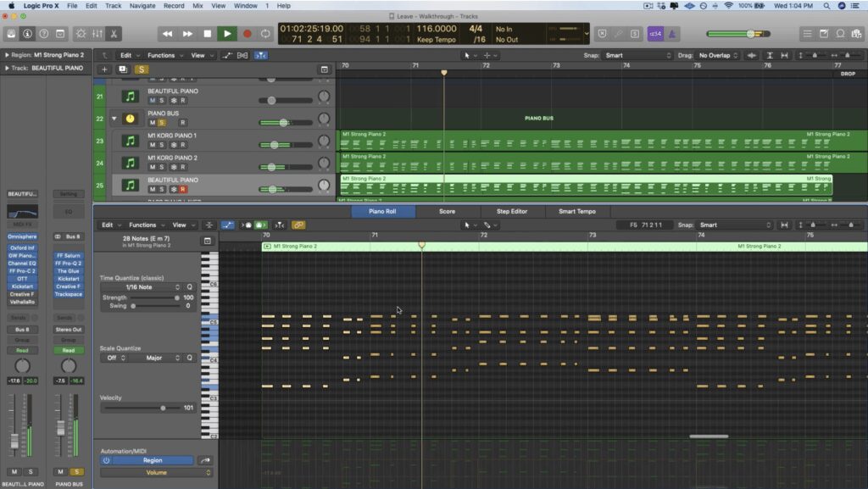Open the Navigate menu
The width and height of the screenshot is (868, 489).
coord(142,6)
